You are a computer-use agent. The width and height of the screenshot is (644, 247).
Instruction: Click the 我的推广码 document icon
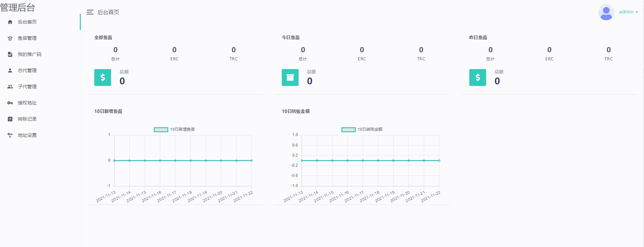(10, 54)
